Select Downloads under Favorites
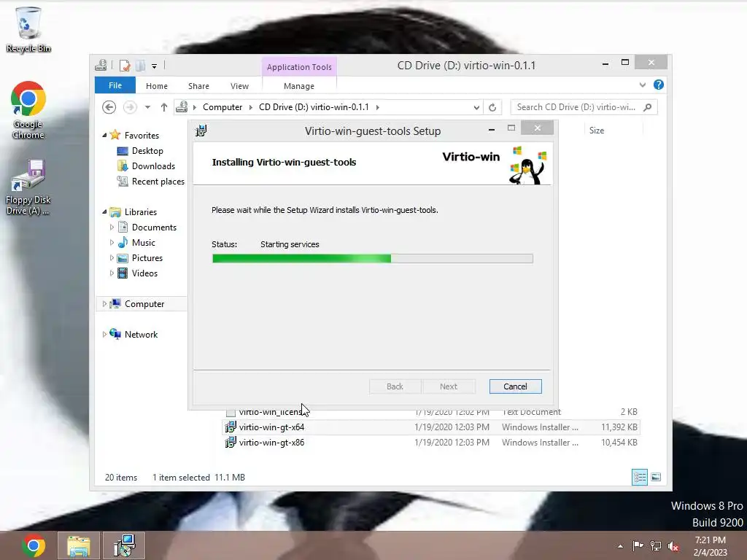The width and height of the screenshot is (747, 560). tap(153, 166)
